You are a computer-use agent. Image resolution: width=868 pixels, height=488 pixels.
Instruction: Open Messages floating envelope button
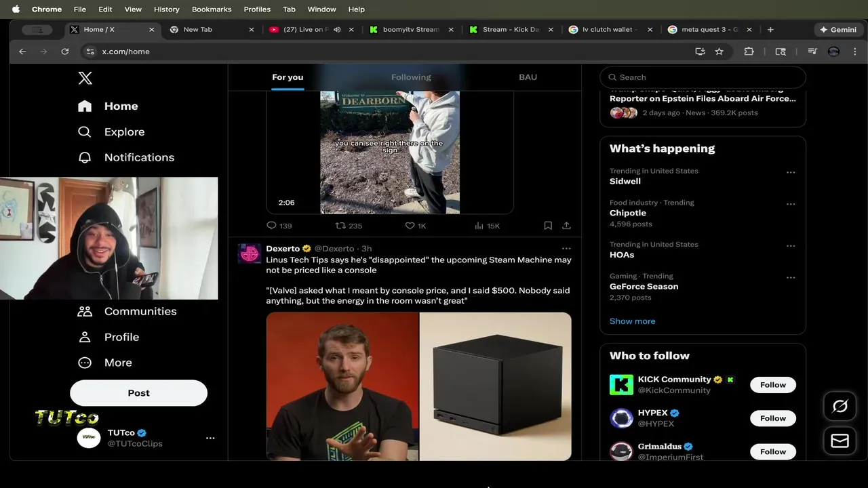coord(840,441)
